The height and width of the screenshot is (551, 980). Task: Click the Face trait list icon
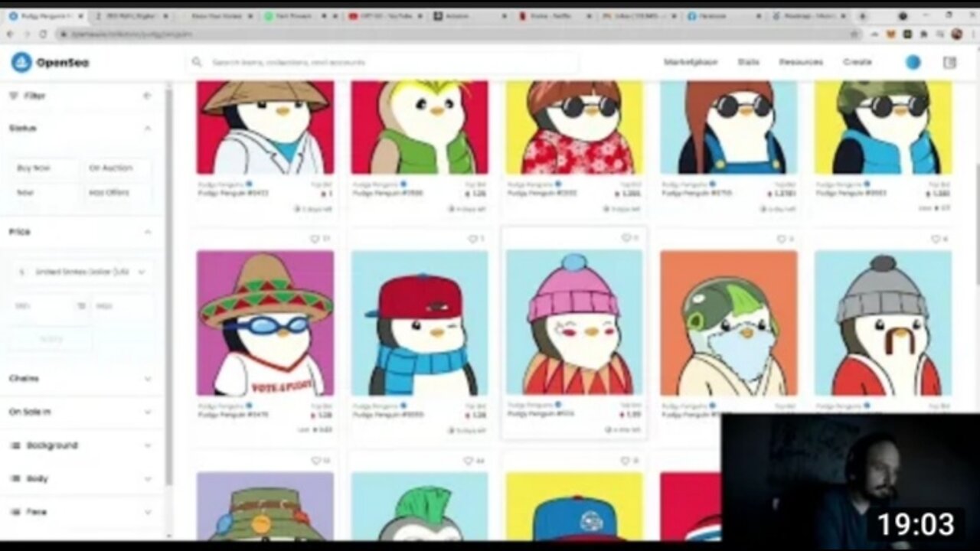pyautogui.click(x=15, y=512)
